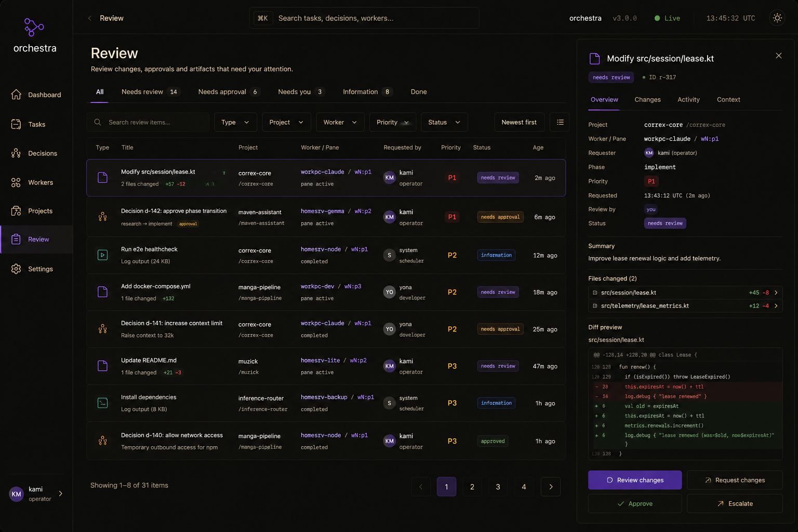The height and width of the screenshot is (532, 798).
Task: Toggle the light/dark theme sun icon
Action: (777, 18)
